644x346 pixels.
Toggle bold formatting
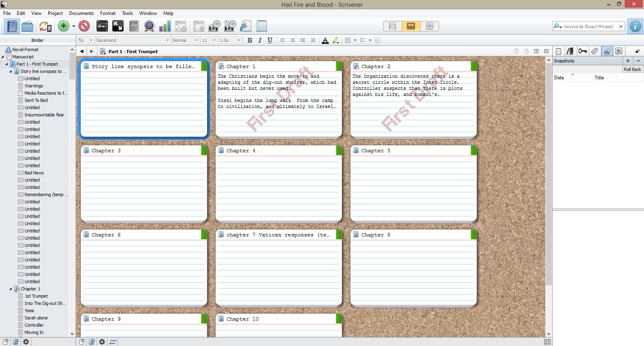250,40
